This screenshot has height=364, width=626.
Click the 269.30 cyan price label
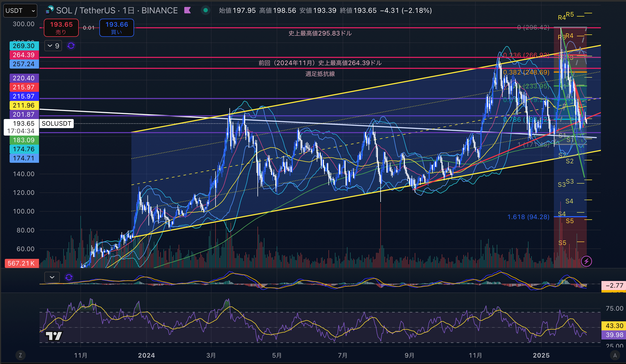[24, 46]
